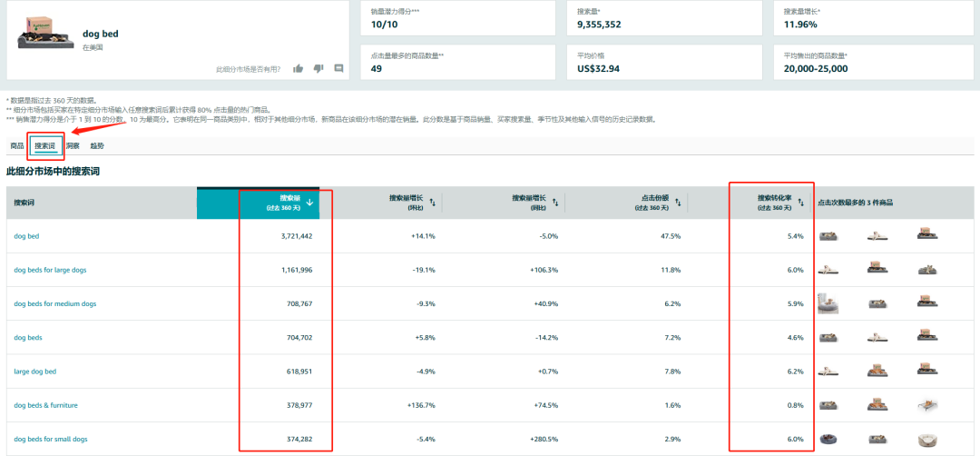Click 'dog beds for small dogs' link

tap(51, 439)
